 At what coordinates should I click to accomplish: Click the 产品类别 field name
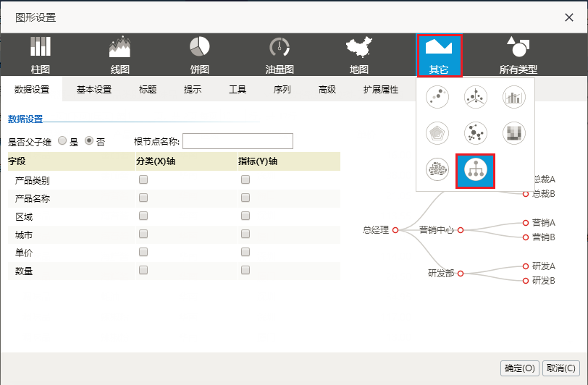pos(33,180)
